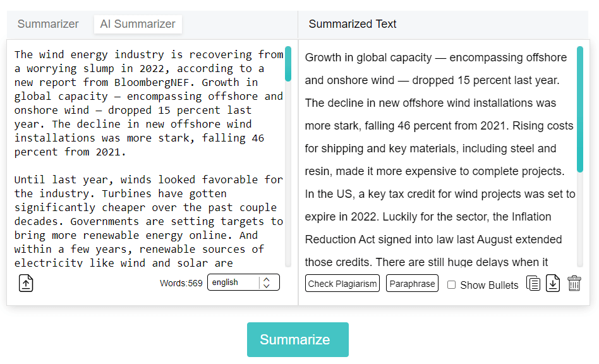Image resolution: width=599 pixels, height=364 pixels.
Task: Open the english language dropdown
Action: coord(243,282)
